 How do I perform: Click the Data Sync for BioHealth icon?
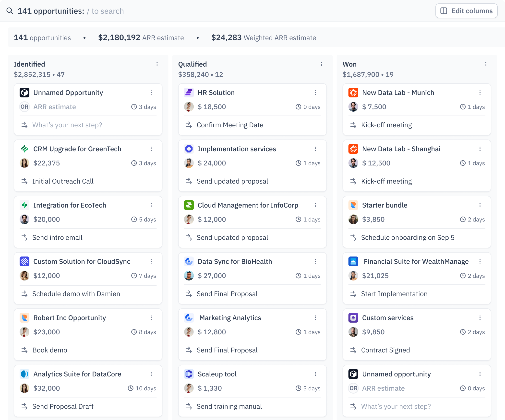point(189,261)
